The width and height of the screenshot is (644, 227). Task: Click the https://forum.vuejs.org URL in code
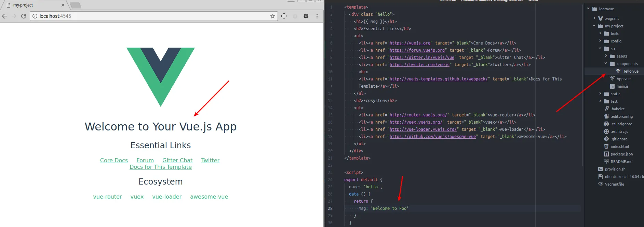click(417, 50)
